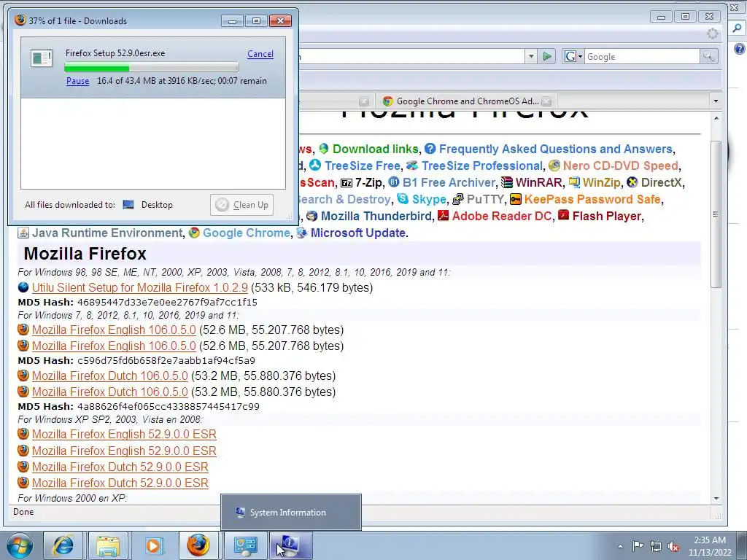747x560 pixels.
Task: Click the taskbar clock showing 2:35 AM
Action: click(x=710, y=546)
